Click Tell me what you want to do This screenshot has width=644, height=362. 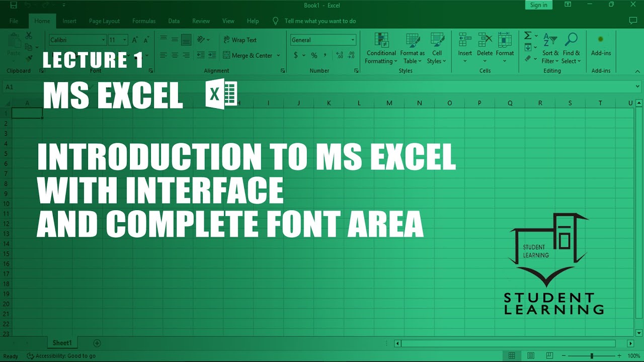[320, 21]
